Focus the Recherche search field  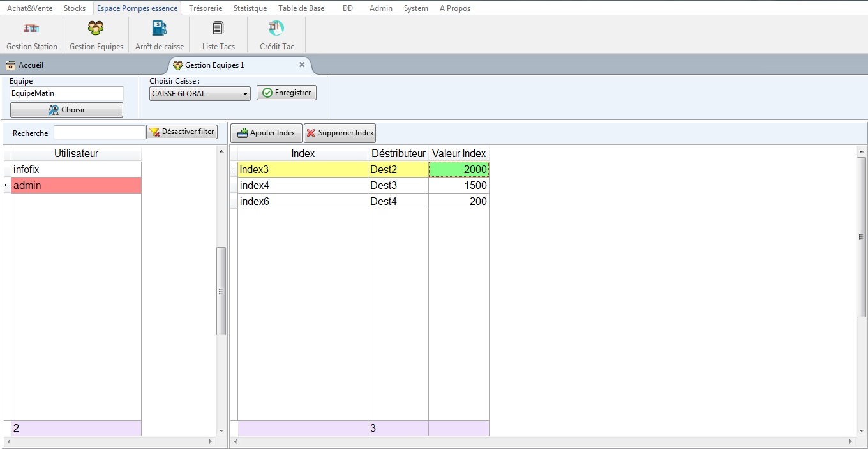(99, 133)
